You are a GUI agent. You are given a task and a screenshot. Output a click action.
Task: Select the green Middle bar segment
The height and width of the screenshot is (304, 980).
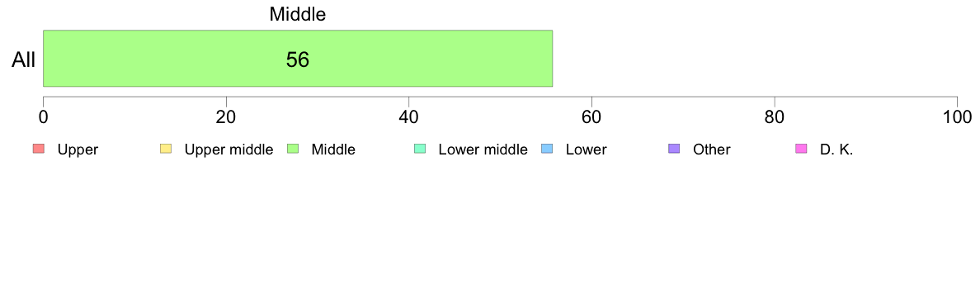298,58
